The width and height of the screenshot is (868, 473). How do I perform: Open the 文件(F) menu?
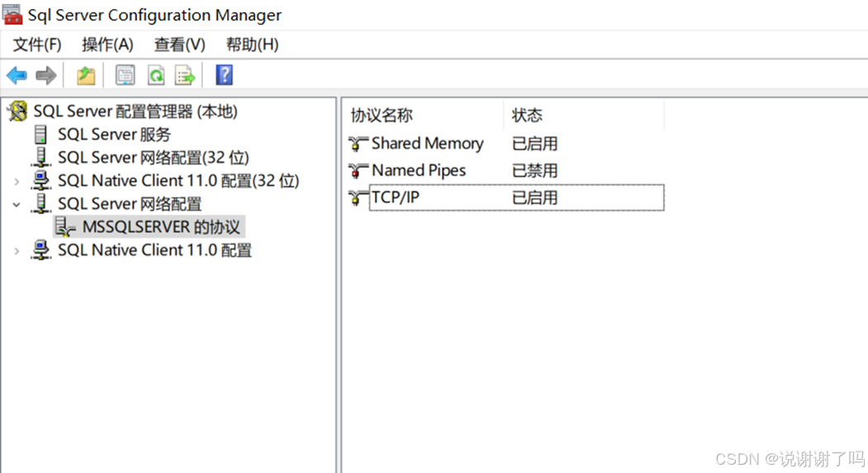pos(37,45)
